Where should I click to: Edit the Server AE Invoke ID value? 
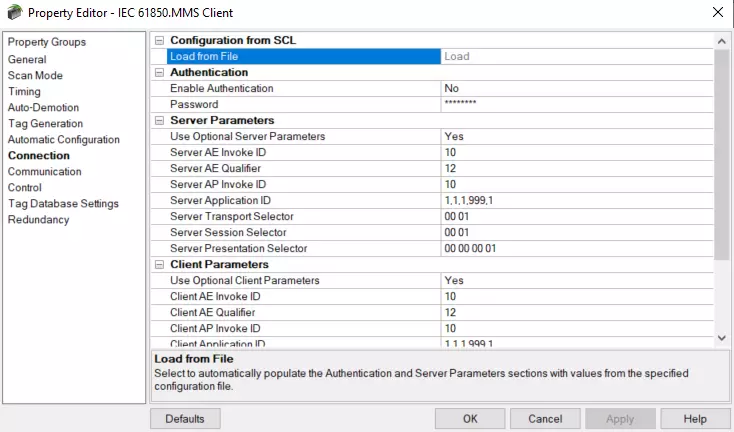pos(577,153)
